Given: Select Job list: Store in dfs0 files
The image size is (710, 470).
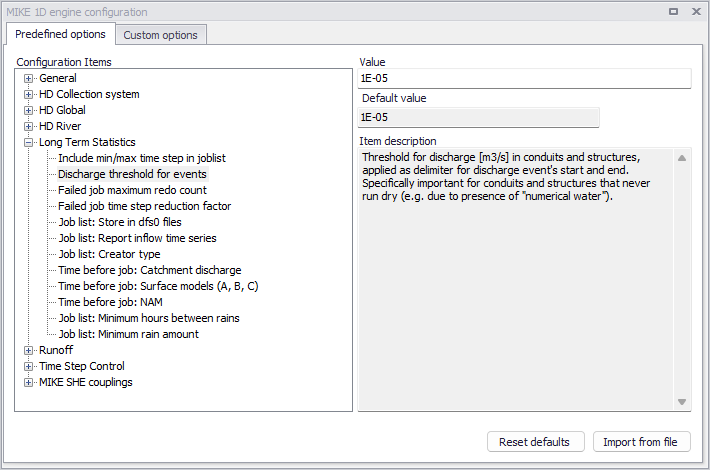Looking at the screenshot, I should (x=120, y=222).
